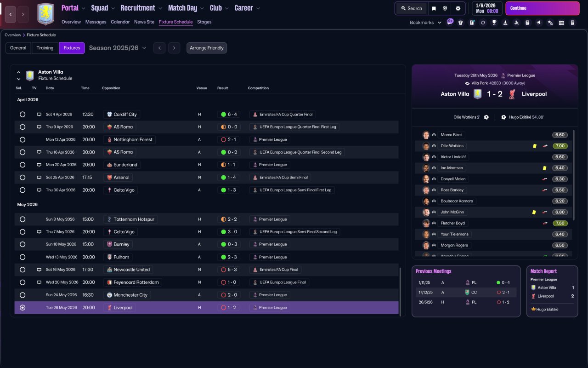
Task: Click the star search scouting shortcut icon
Action: (x=550, y=23)
